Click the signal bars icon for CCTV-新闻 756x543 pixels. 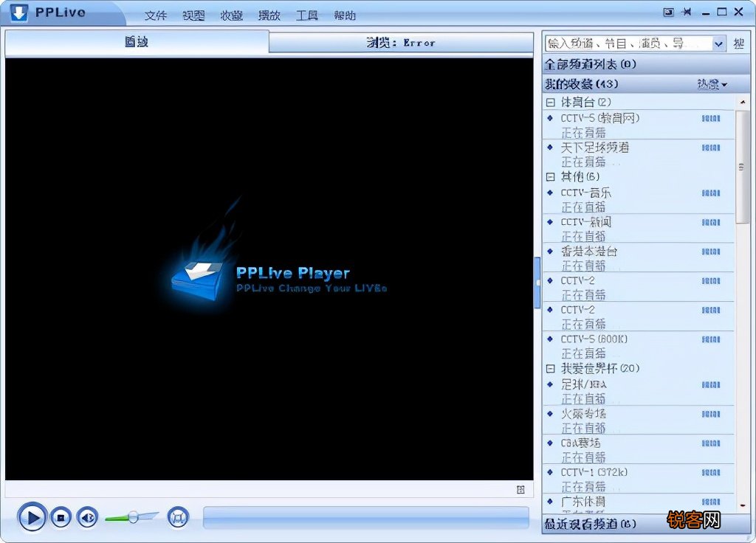(711, 223)
